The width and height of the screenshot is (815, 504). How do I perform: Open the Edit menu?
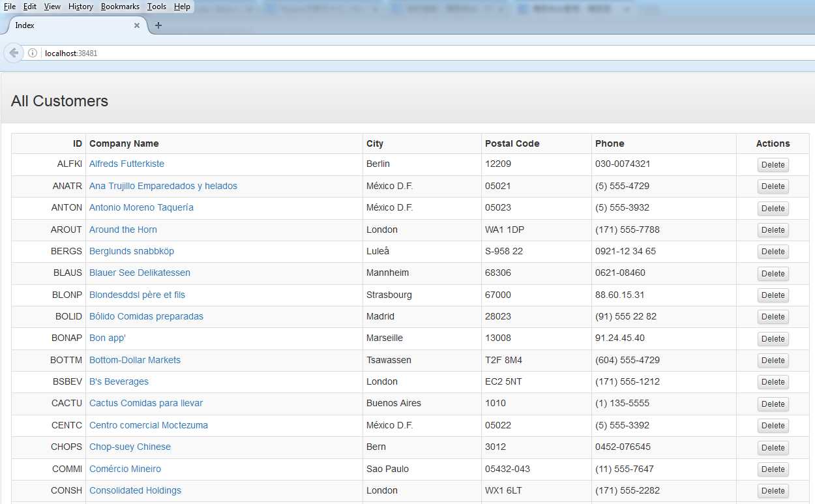point(30,7)
